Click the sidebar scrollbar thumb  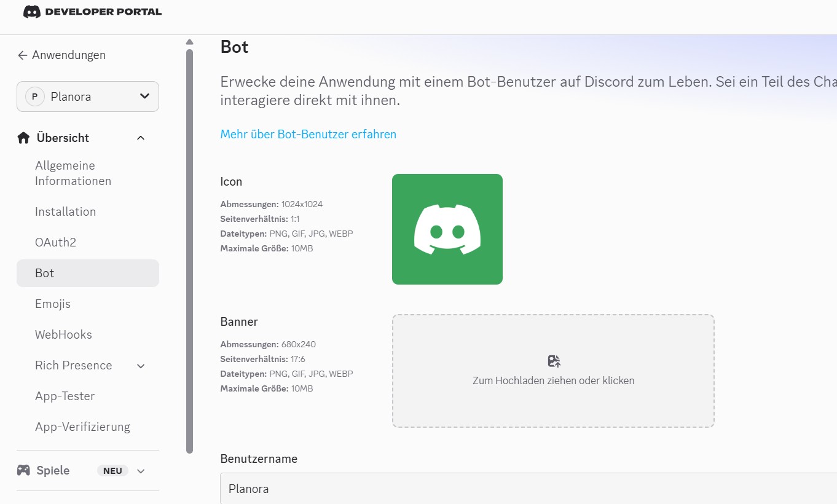(x=189, y=251)
